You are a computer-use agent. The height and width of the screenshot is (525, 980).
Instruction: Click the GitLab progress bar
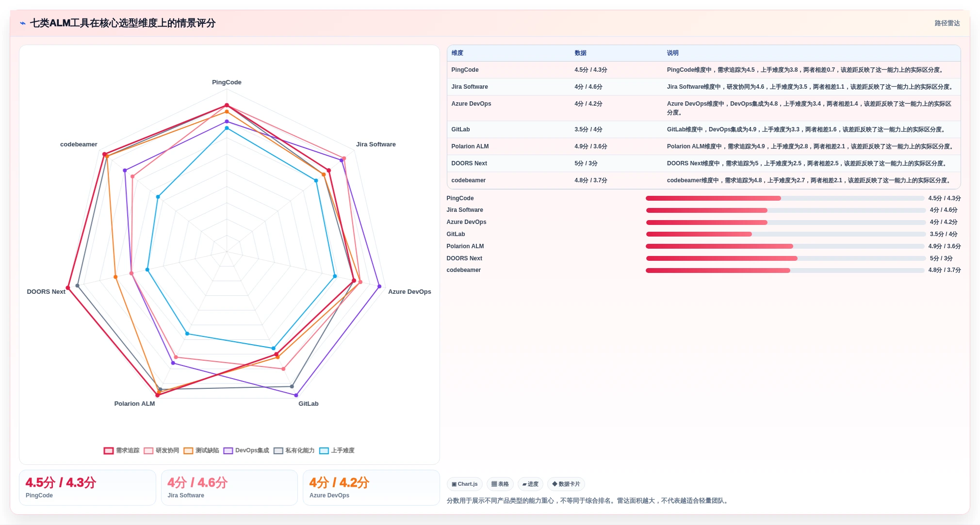pos(785,234)
